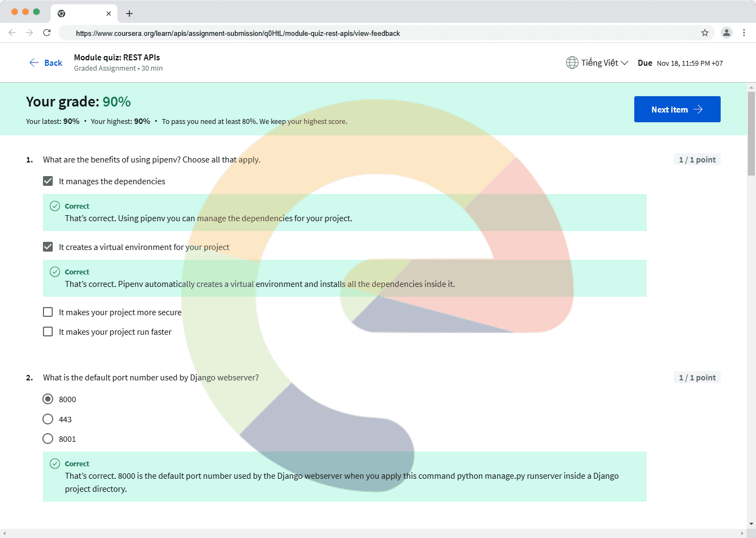Click 'Your latest: 90%' text

point(53,121)
